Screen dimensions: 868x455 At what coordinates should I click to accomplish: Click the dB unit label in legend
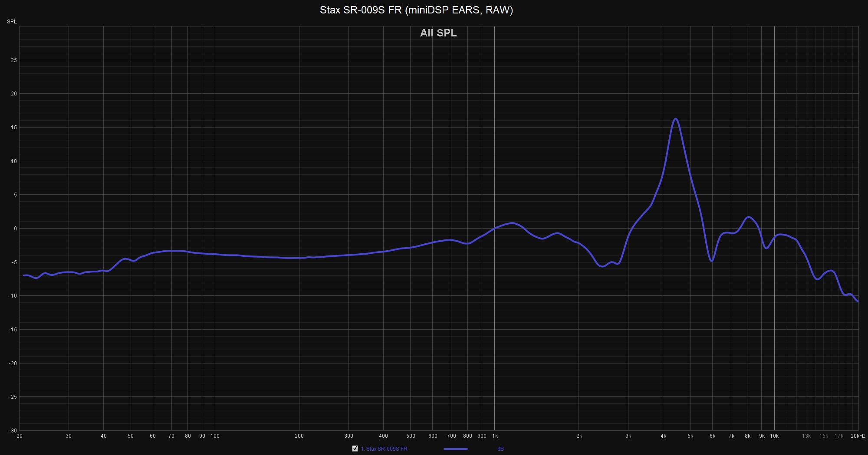click(500, 449)
